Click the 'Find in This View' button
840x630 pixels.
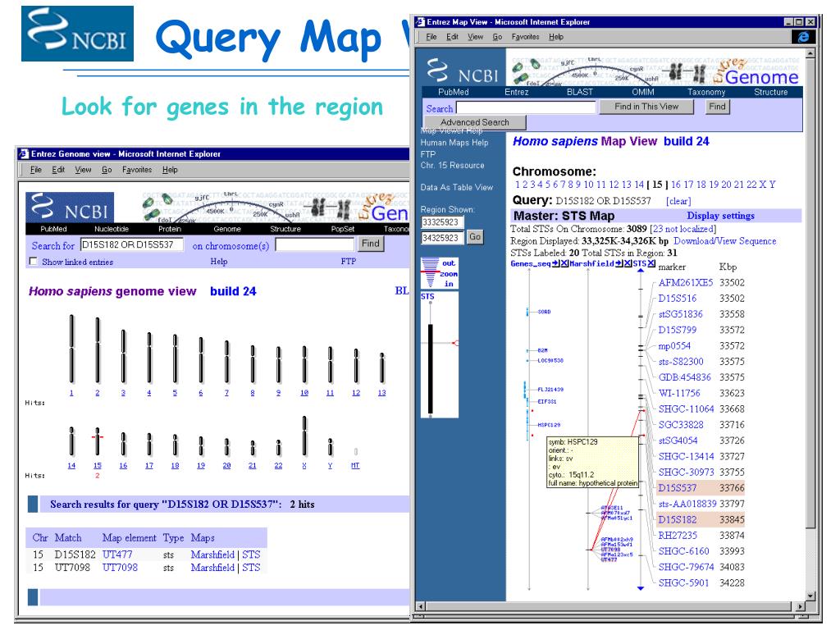coord(646,107)
